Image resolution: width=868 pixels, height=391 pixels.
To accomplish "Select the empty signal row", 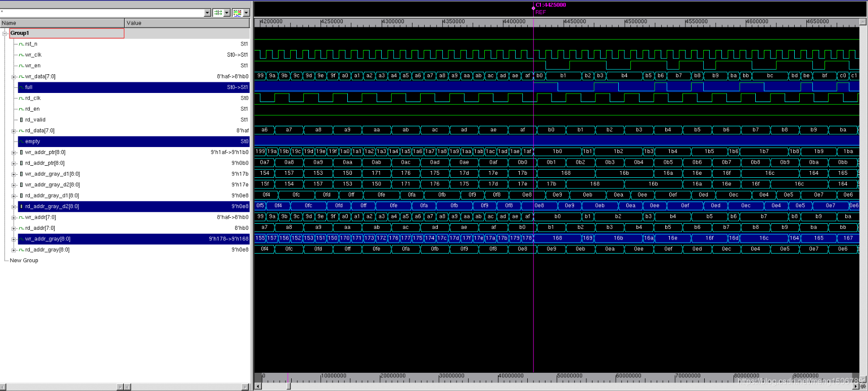I will pos(133,141).
